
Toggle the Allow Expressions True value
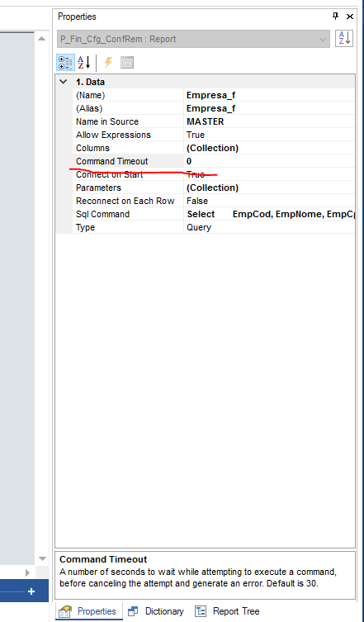tap(269, 135)
